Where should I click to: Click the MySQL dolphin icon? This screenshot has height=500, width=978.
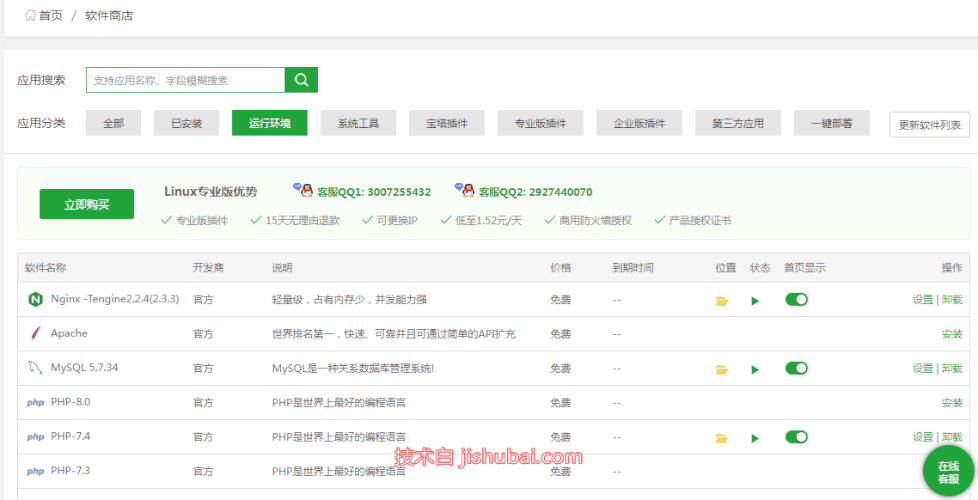(35, 368)
